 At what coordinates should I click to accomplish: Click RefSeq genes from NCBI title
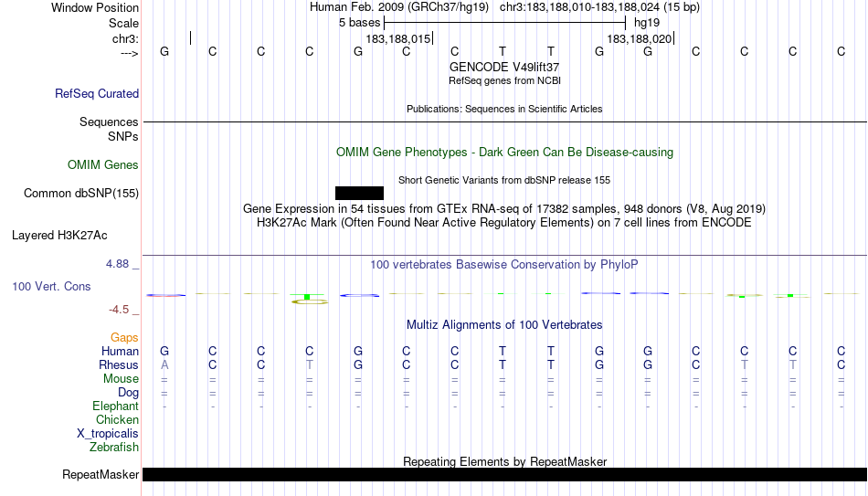pyautogui.click(x=504, y=80)
